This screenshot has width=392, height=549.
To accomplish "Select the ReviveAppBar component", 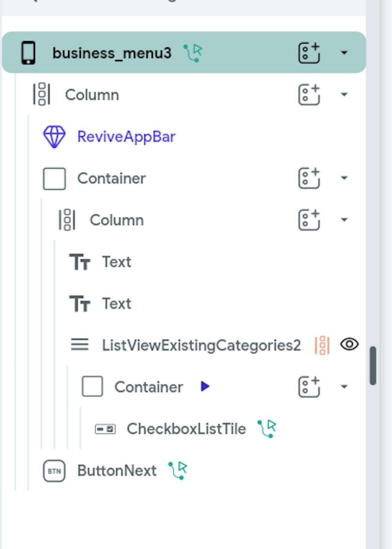I will tap(126, 137).
